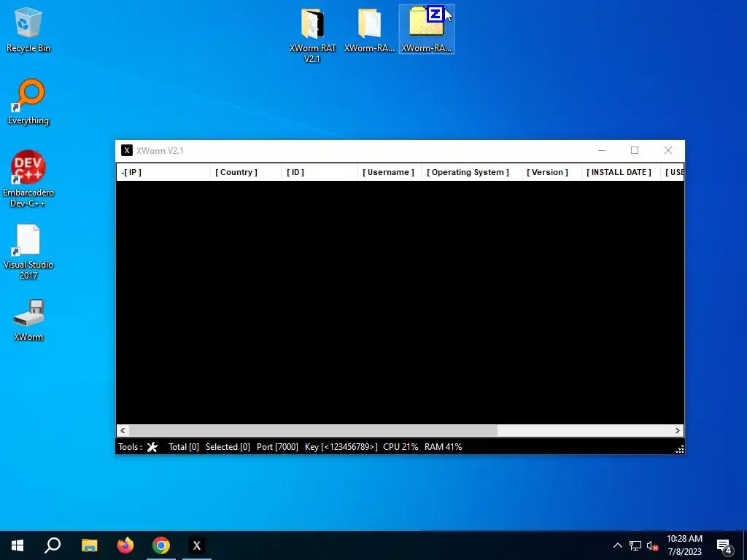Select the highlighted XWorm-RA... zip folder

(426, 29)
